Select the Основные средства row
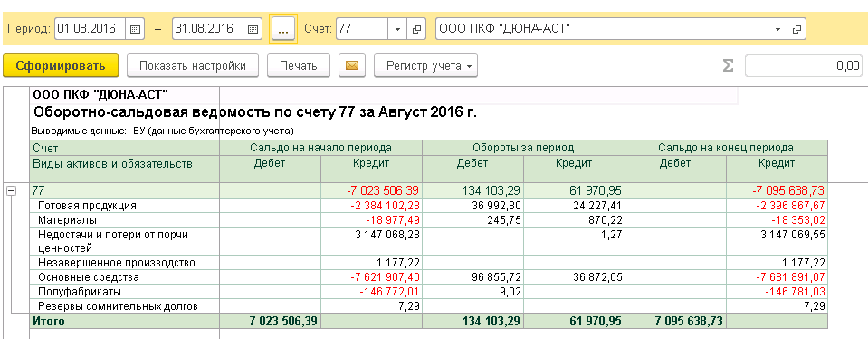 tap(429, 277)
